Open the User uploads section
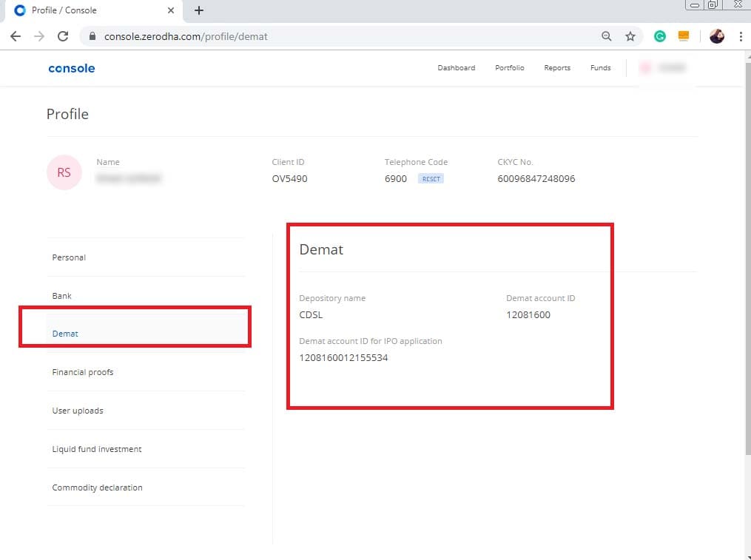The height and width of the screenshot is (560, 751). [146, 411]
